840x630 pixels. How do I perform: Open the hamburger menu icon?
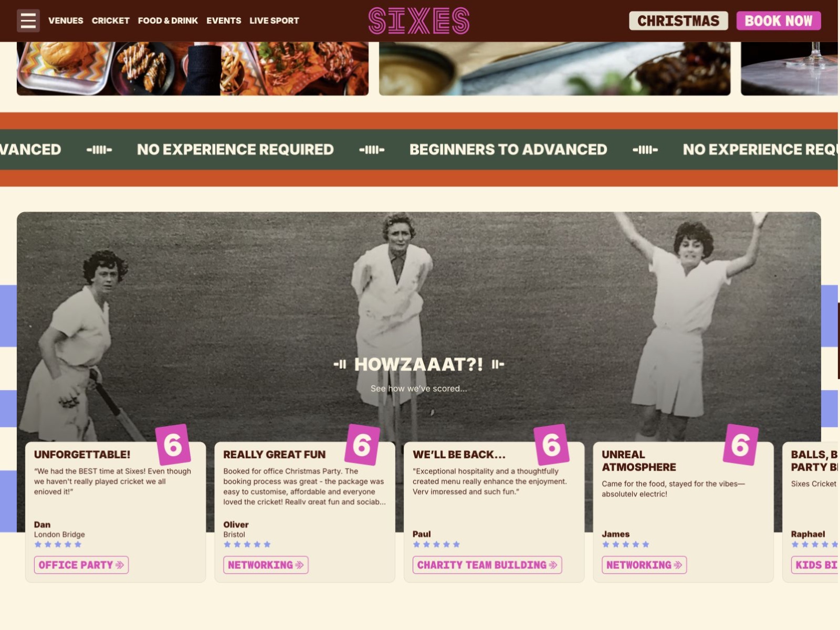(x=28, y=20)
